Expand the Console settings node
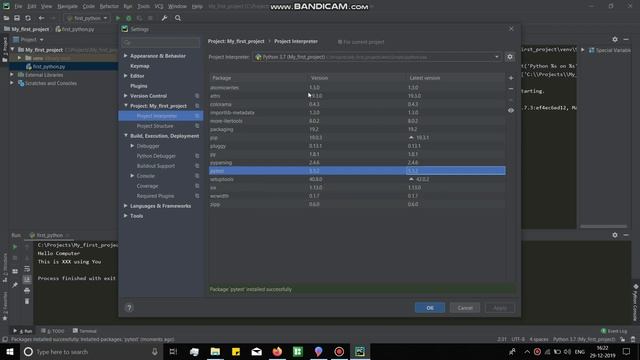The height and width of the screenshot is (360, 640). point(132,176)
